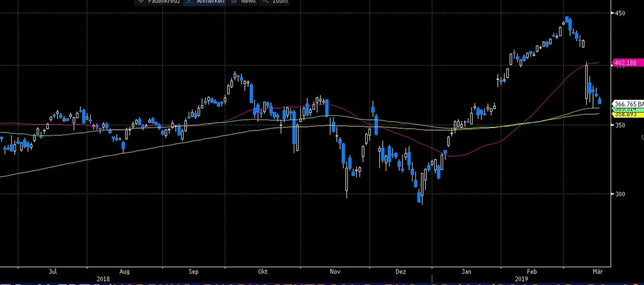The height and width of the screenshot is (285, 644).
Task: Click the 450 price axis label
Action: pyautogui.click(x=619, y=13)
